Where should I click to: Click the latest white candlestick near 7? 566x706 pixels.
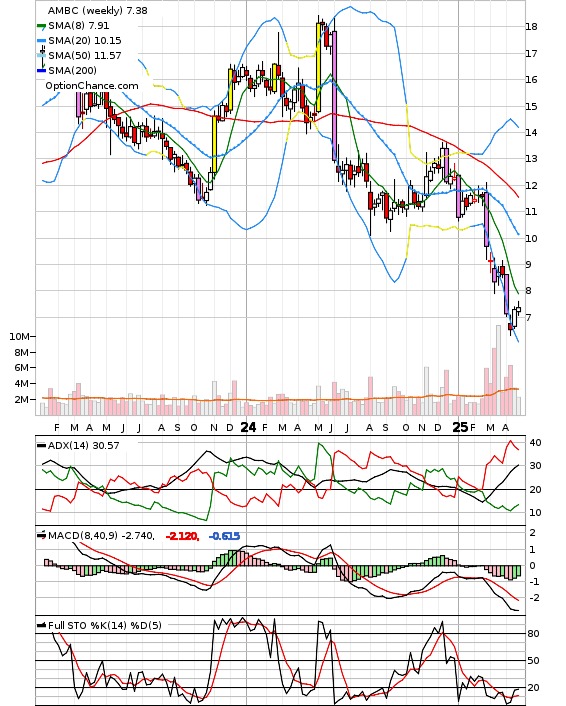[x=518, y=310]
